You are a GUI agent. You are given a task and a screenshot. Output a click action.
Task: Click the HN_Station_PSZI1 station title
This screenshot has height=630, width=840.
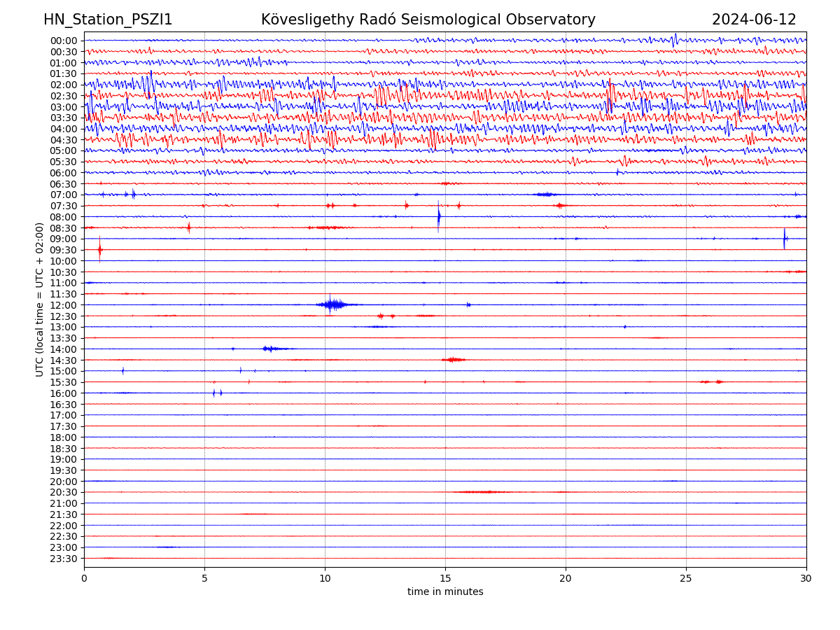point(108,20)
